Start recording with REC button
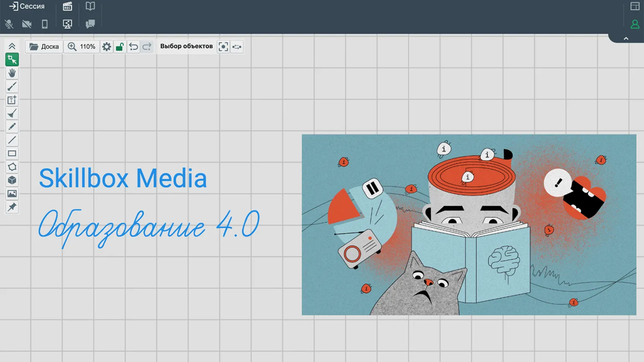The image size is (644, 362). pyautogui.click(x=67, y=6)
